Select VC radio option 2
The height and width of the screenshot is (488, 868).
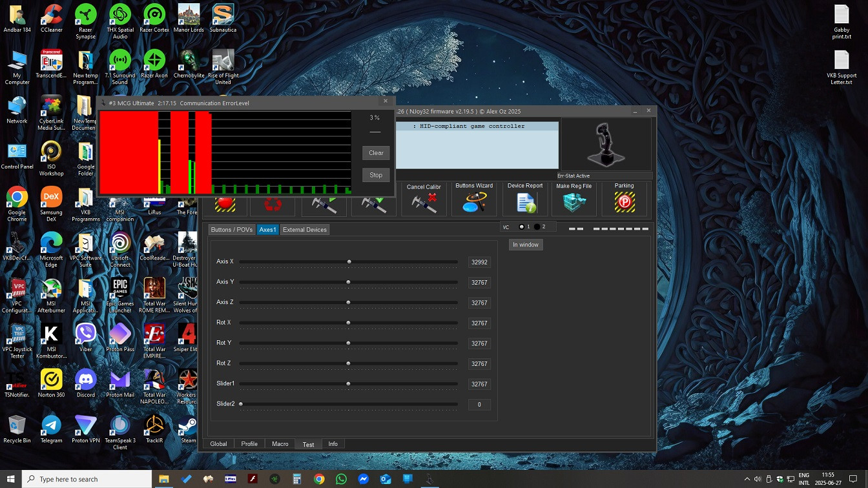[x=537, y=227]
